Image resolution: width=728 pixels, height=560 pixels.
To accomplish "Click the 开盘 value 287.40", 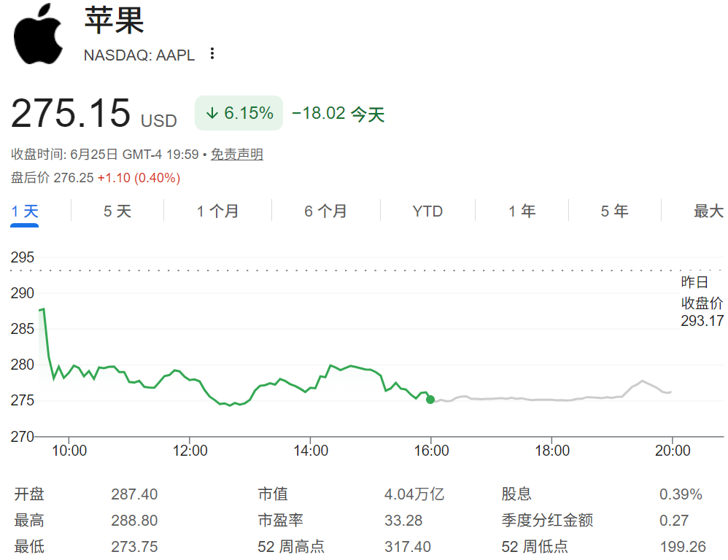I will pos(135,494).
